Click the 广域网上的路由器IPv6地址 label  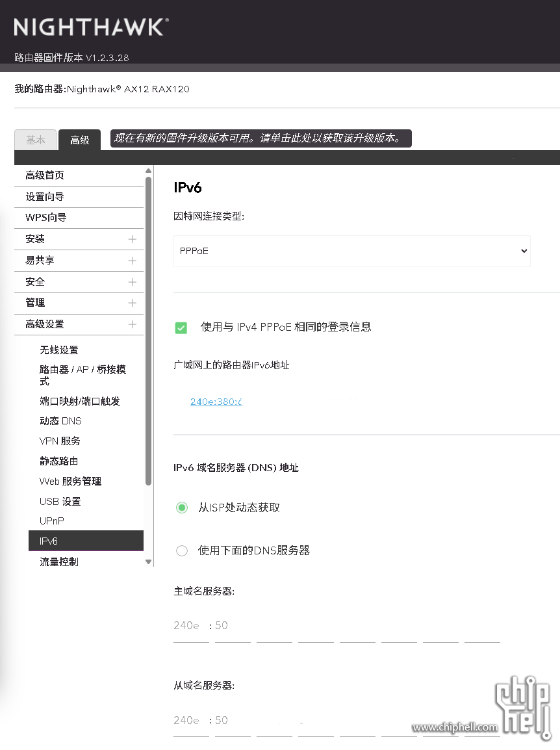tap(231, 365)
